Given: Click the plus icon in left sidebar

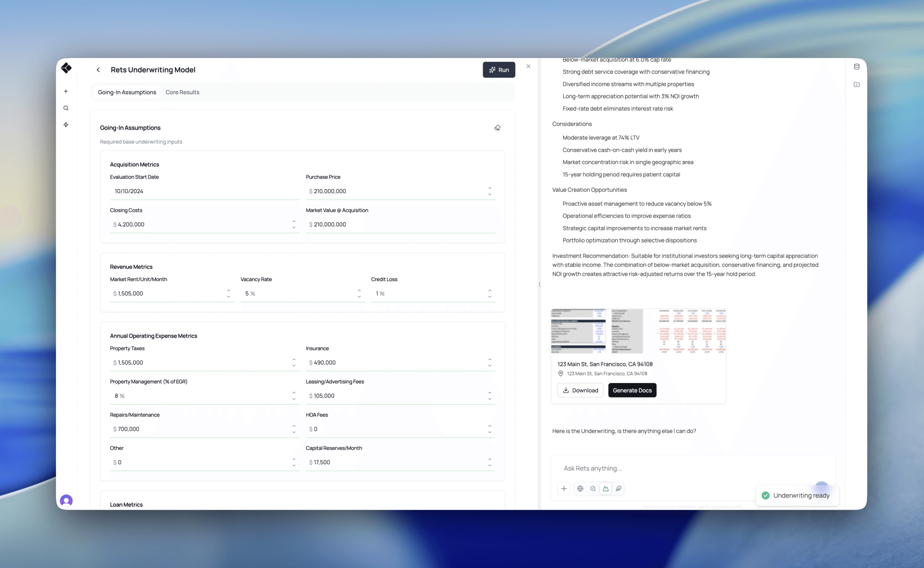Looking at the screenshot, I should click(66, 91).
